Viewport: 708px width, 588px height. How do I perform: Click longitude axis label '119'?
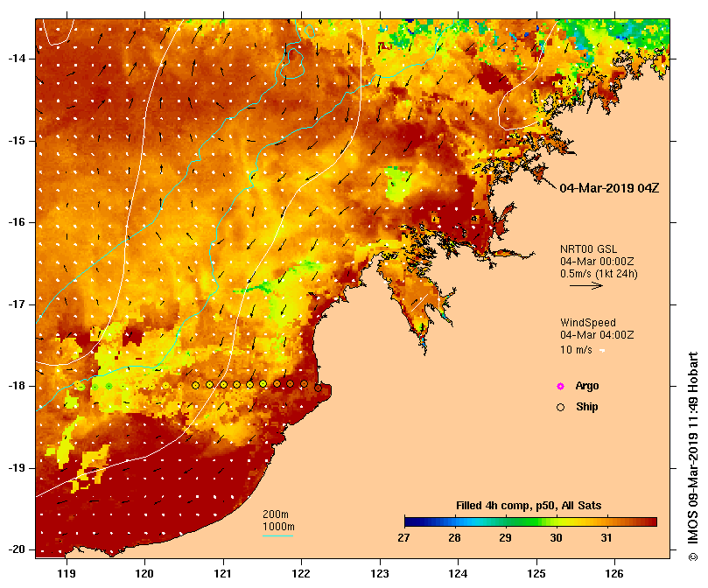67,574
